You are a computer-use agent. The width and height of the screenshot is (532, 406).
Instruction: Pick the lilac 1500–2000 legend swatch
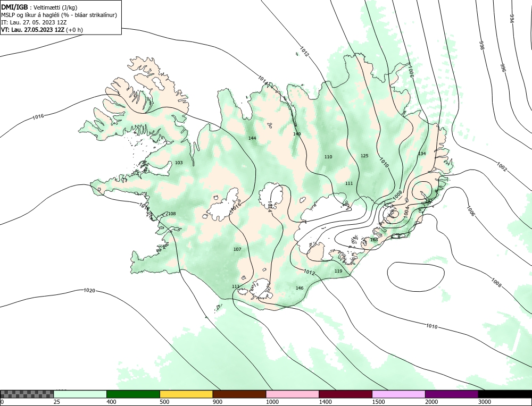[x=398, y=394]
